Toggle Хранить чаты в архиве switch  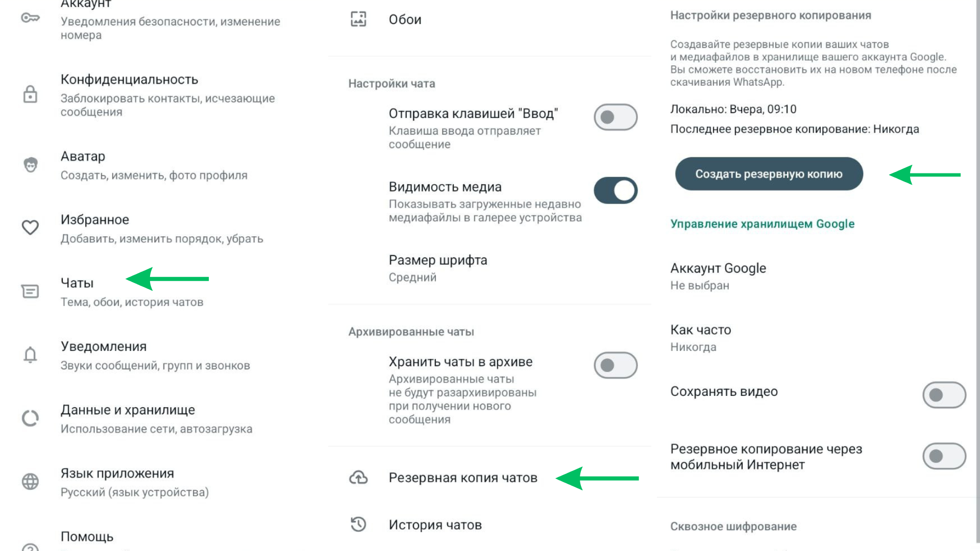(616, 365)
